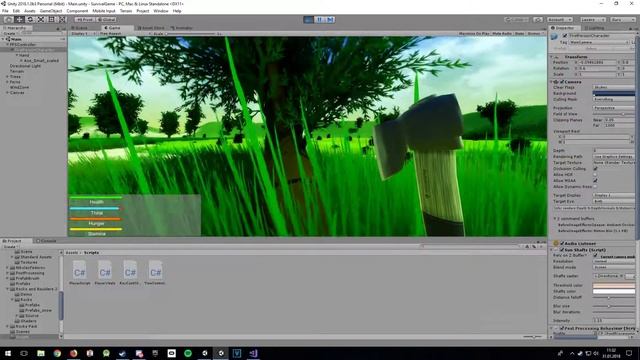
Task: Open the Window menu
Action: pyautogui.click(x=160, y=11)
